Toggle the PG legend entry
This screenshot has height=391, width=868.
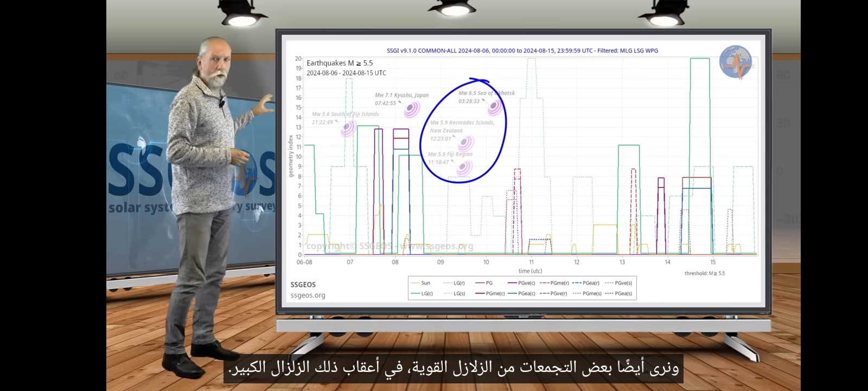pyautogui.click(x=484, y=283)
